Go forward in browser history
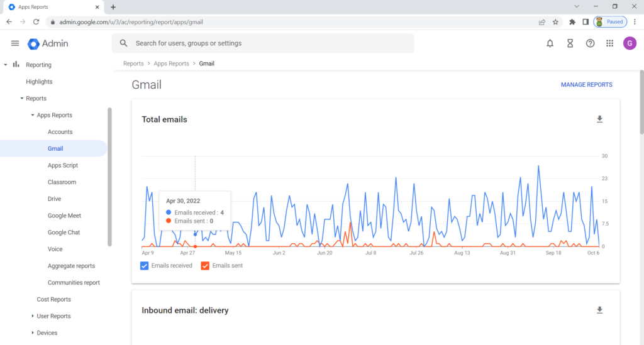 click(x=23, y=22)
